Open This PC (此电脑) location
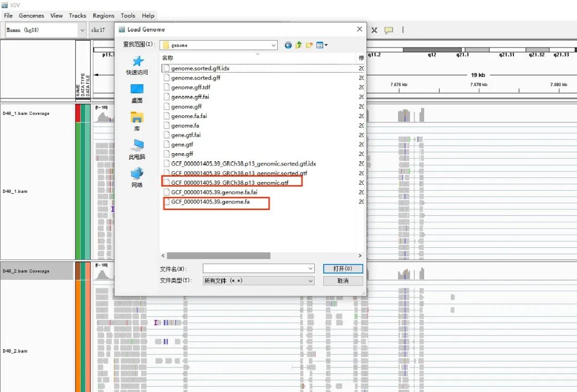 137,150
